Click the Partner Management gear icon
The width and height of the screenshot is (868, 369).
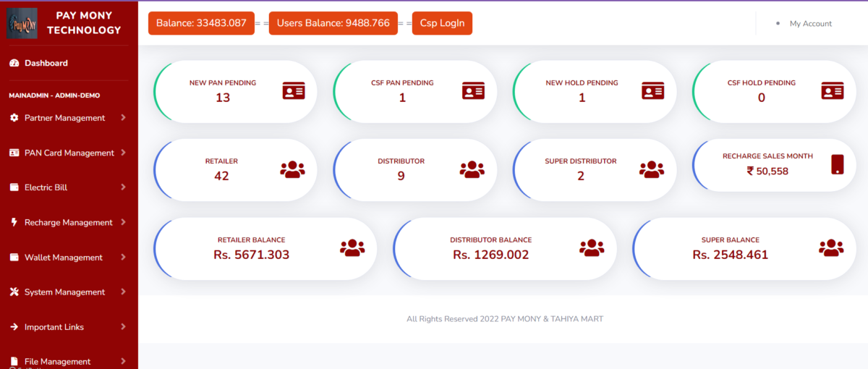tap(14, 118)
